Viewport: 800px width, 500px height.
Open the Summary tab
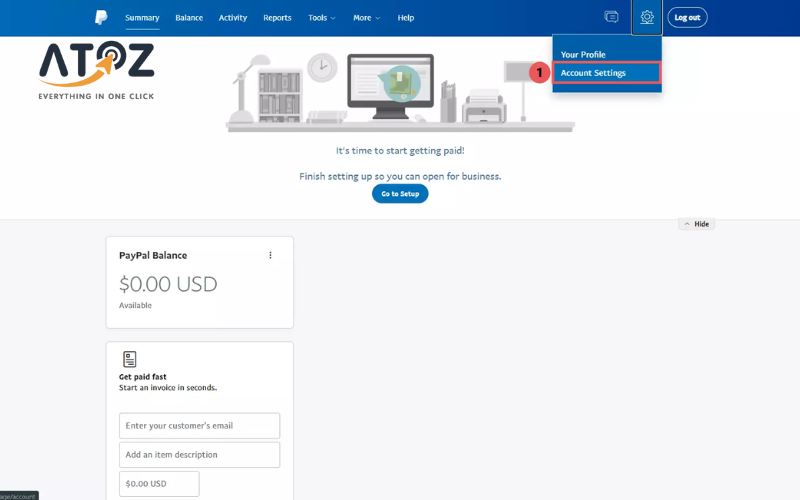[x=142, y=18]
